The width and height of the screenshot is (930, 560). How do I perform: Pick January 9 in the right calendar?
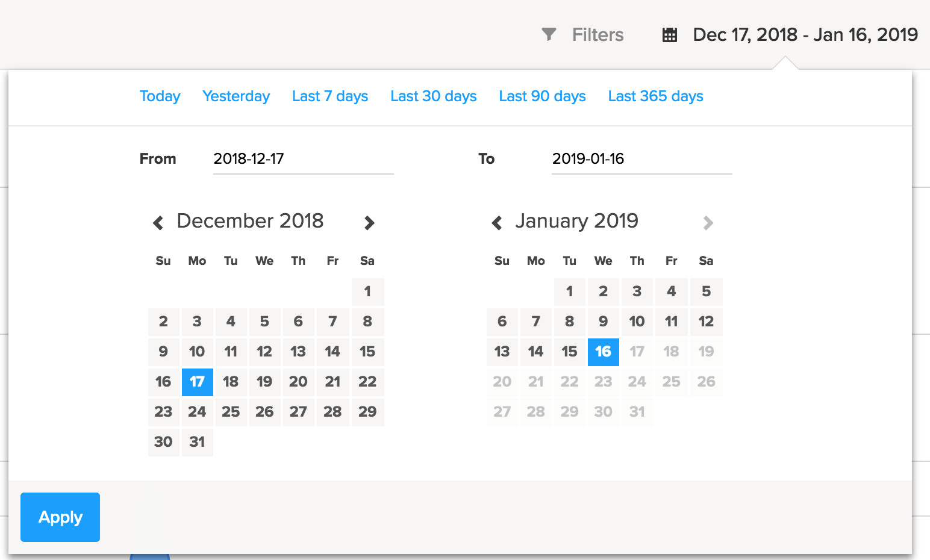pos(603,322)
